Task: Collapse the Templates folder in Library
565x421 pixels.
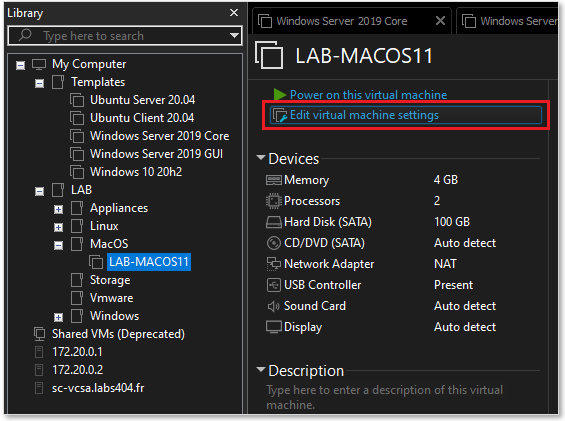Action: pos(39,84)
